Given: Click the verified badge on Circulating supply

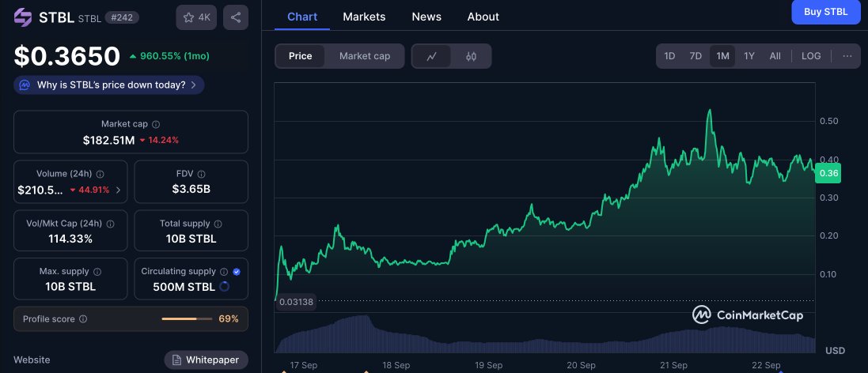Looking at the screenshot, I should coord(237,272).
